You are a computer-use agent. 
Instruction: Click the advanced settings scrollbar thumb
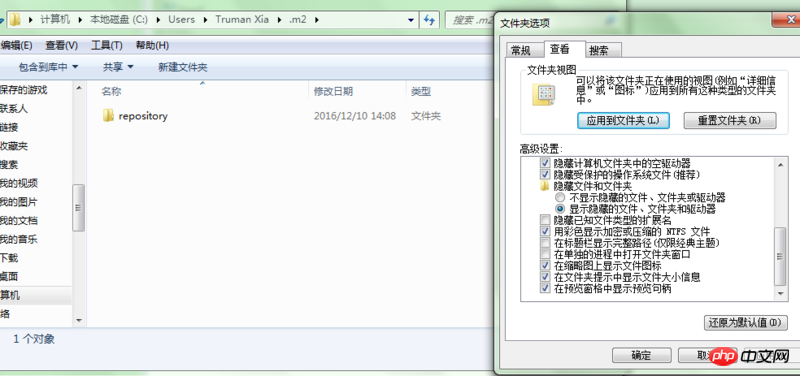click(x=780, y=256)
